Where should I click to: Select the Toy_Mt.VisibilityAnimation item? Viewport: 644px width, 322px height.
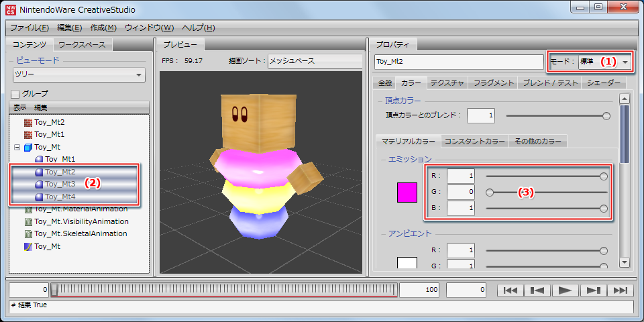click(x=80, y=221)
